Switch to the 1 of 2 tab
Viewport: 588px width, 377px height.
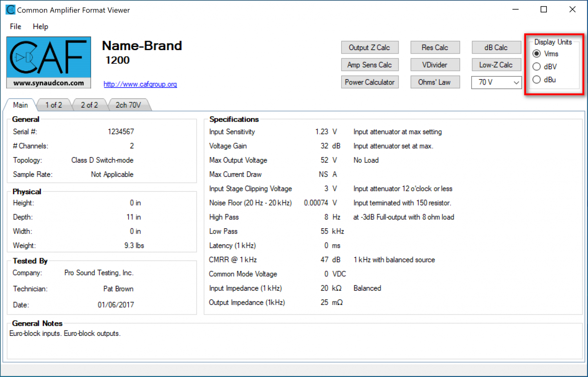click(x=54, y=105)
